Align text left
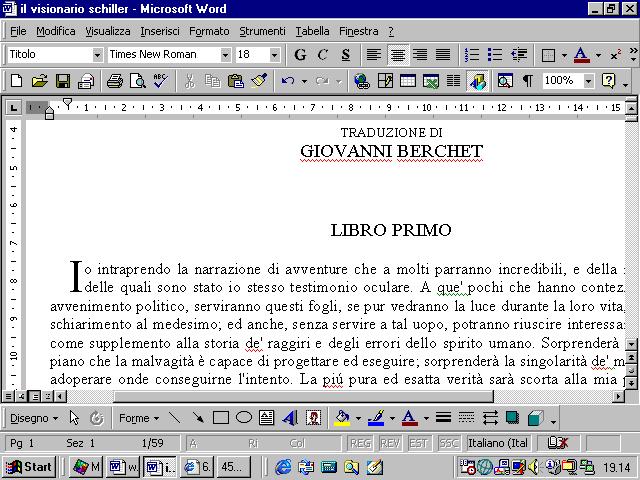Screen dimensions: 640x480 tap(373, 55)
